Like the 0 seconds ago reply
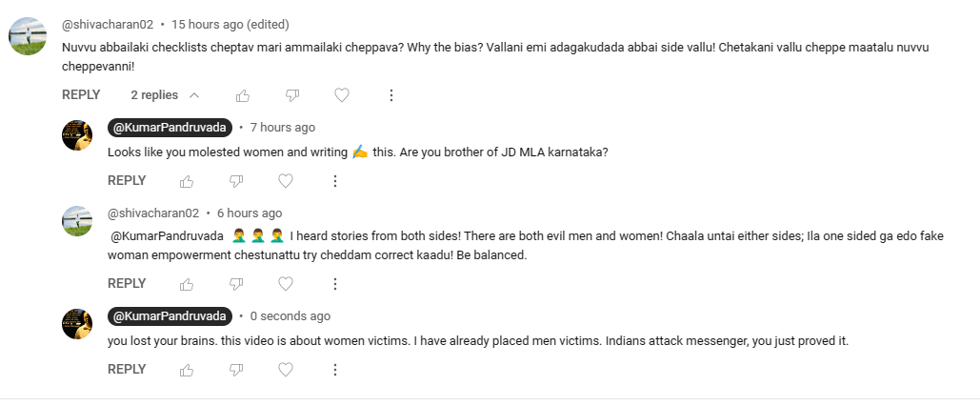 point(187,370)
